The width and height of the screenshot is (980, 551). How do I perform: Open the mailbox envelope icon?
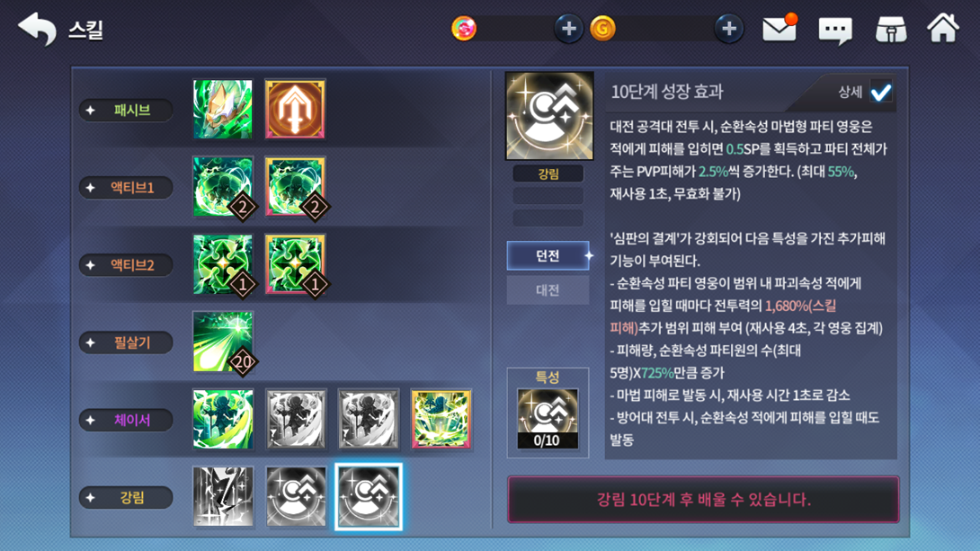click(x=780, y=28)
